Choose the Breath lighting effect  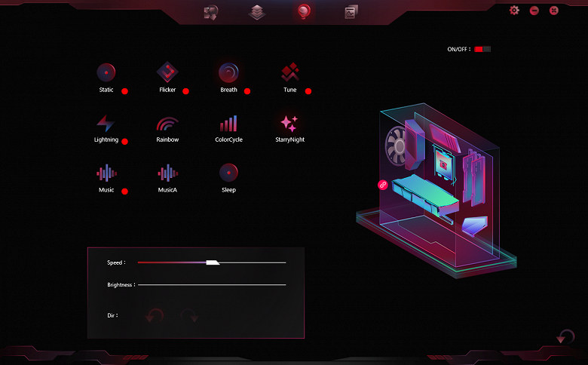tap(228, 72)
